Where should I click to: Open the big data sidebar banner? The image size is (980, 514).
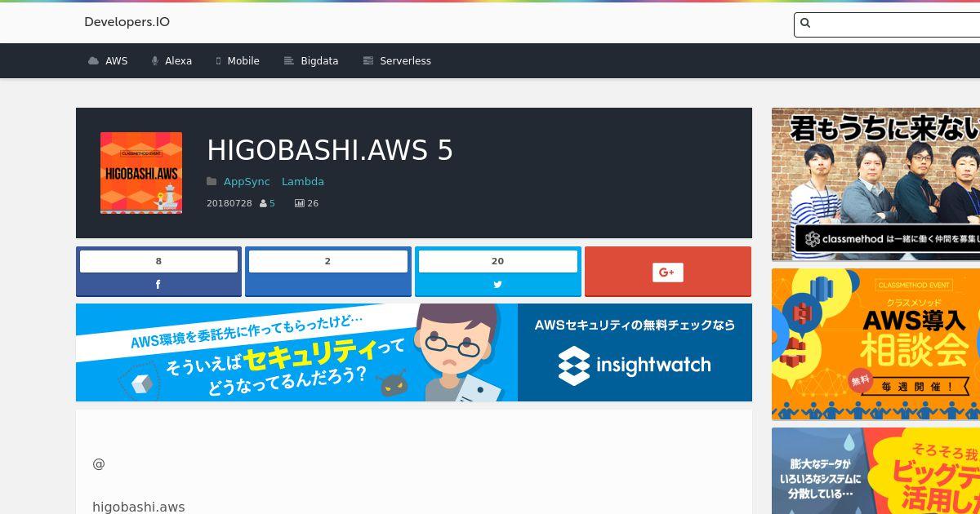(875, 471)
